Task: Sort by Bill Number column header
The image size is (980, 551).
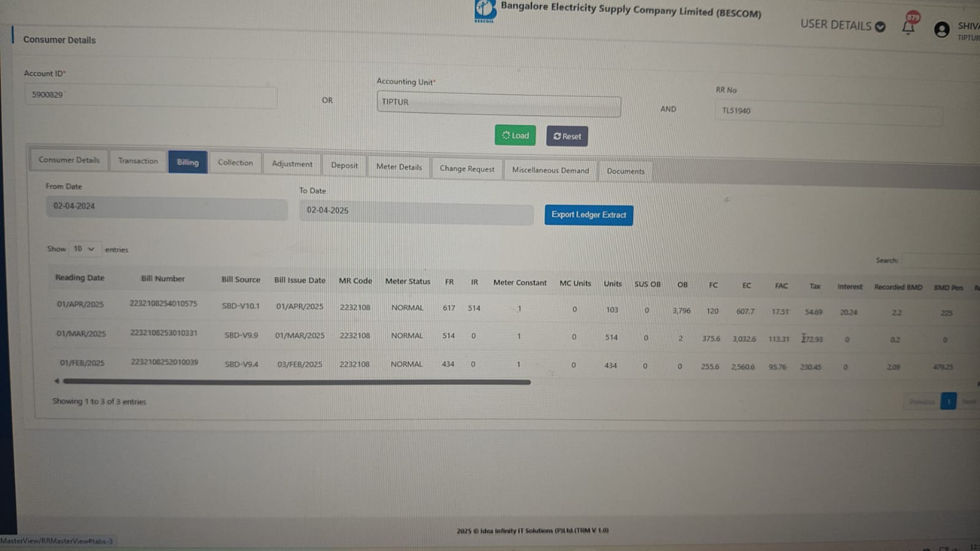Action: [163, 278]
